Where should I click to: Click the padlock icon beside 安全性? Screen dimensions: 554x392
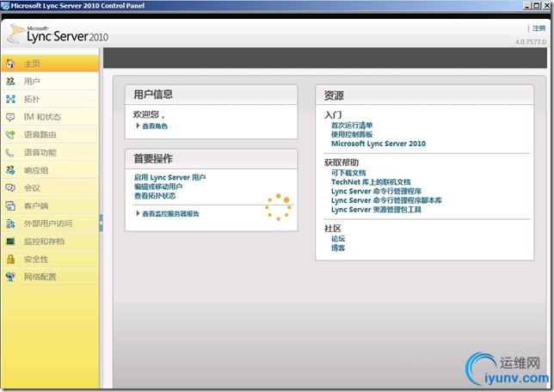(10, 260)
